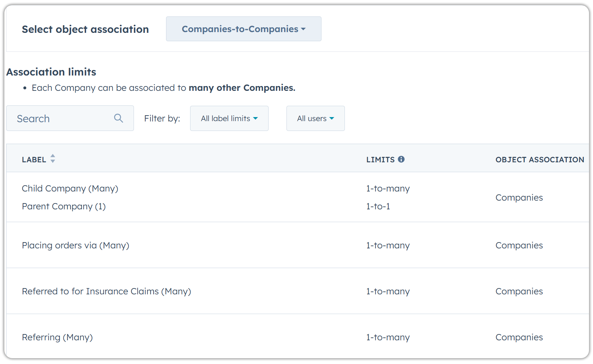Open the All label limits filter
593x364 pixels.
pyautogui.click(x=229, y=118)
